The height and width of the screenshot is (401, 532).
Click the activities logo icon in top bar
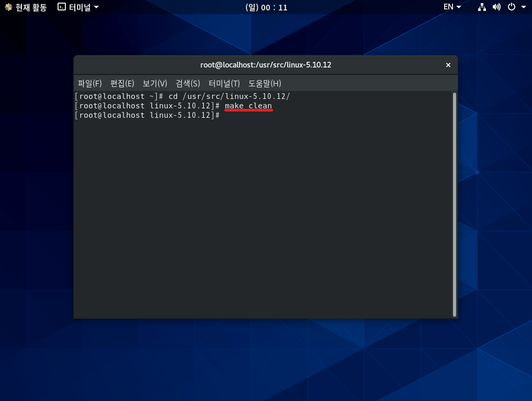tap(8, 7)
